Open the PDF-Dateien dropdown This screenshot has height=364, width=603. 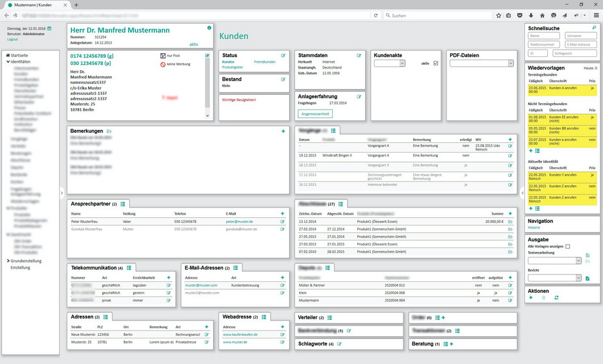point(482,63)
